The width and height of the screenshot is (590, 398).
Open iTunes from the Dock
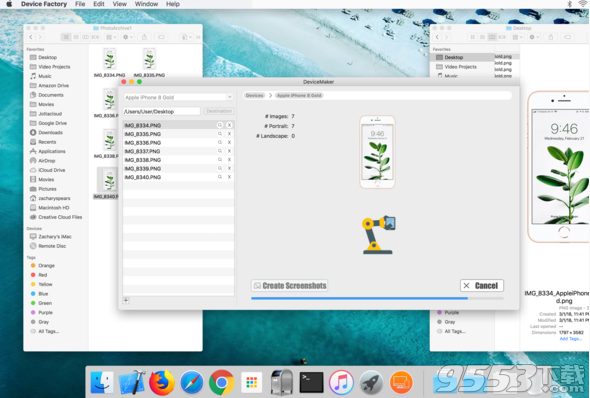point(341,383)
